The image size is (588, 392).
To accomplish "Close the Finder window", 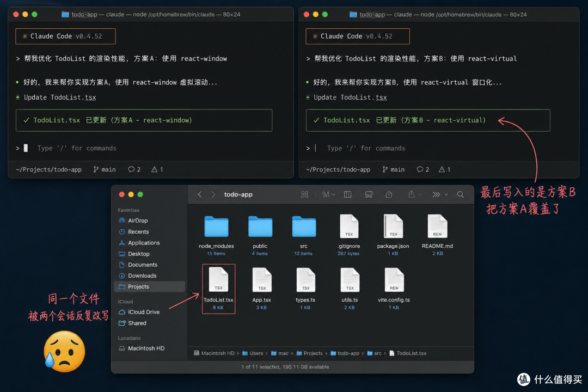I will tap(121, 194).
